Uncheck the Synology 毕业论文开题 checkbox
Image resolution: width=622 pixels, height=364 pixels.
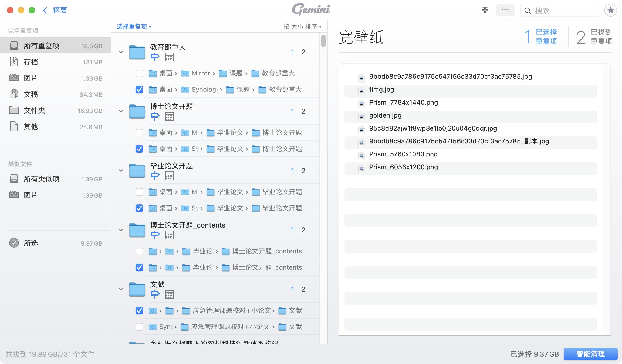tap(139, 208)
